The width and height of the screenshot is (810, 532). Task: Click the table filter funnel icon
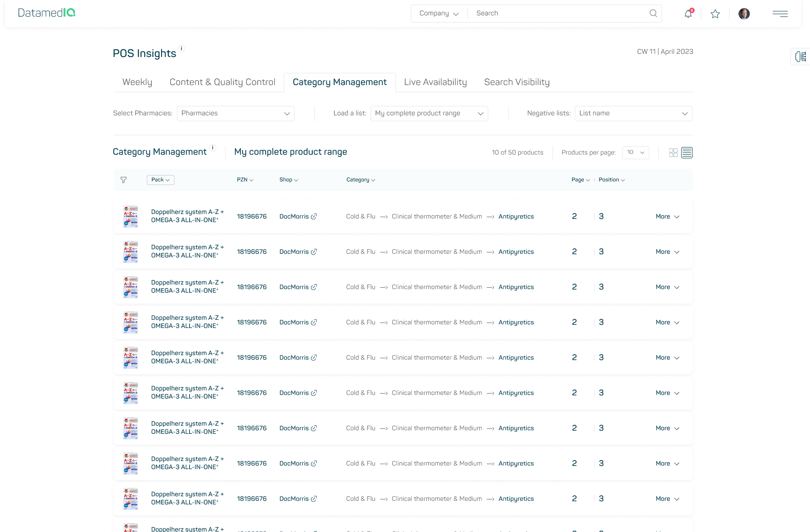pos(124,180)
